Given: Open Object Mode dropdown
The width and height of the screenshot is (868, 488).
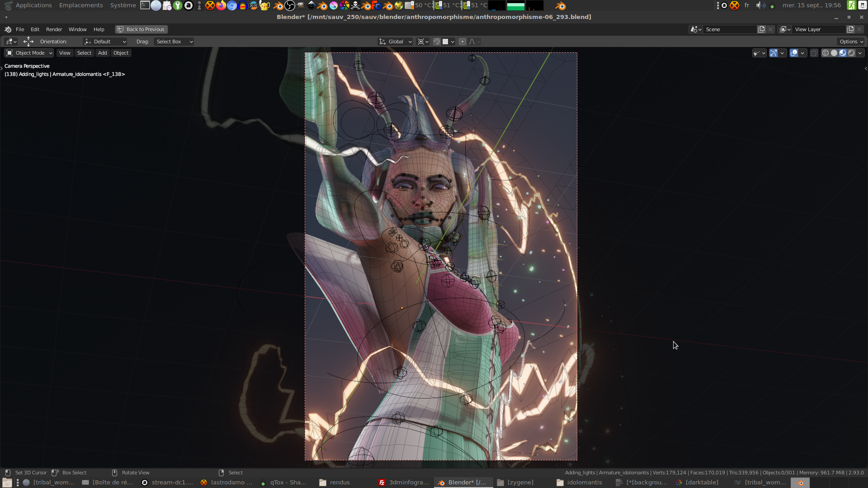Looking at the screenshot, I should click(x=29, y=53).
